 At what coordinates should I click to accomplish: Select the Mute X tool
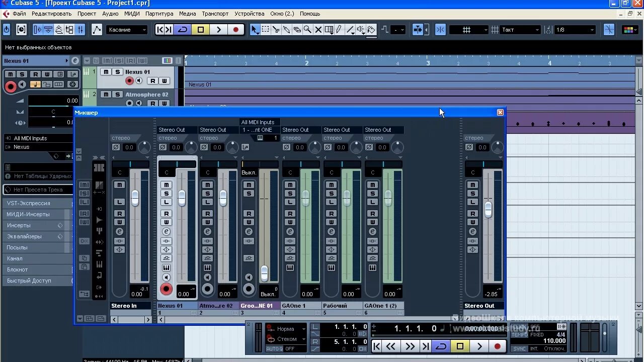(318, 30)
